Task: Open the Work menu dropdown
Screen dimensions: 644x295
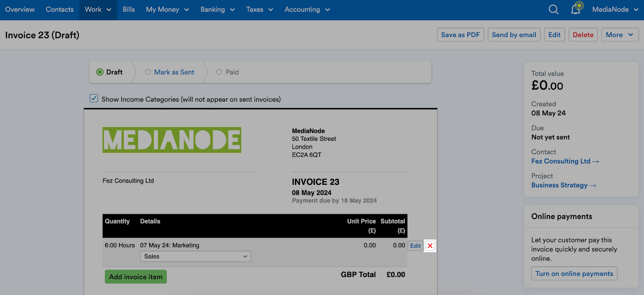Action: tap(98, 10)
